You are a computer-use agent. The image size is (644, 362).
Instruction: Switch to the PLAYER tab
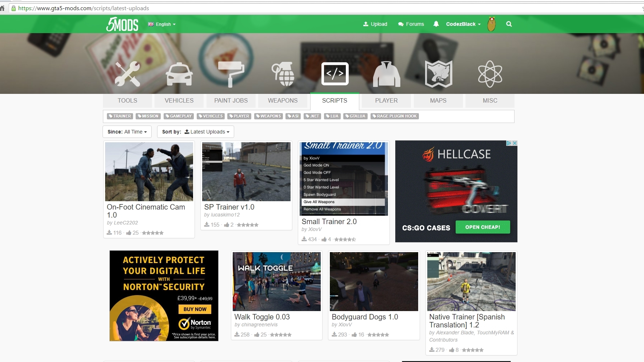(387, 101)
